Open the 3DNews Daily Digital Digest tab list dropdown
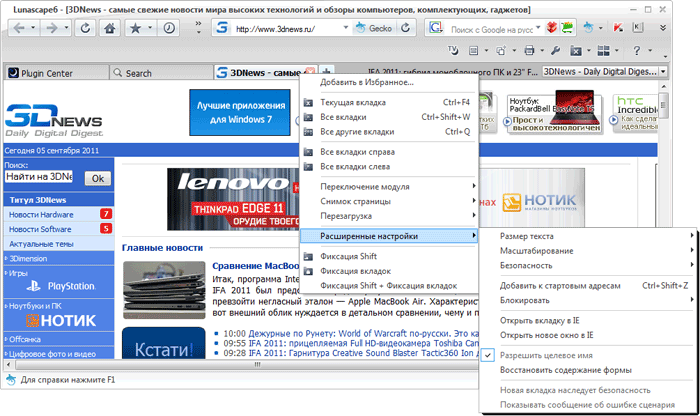 click(x=663, y=71)
